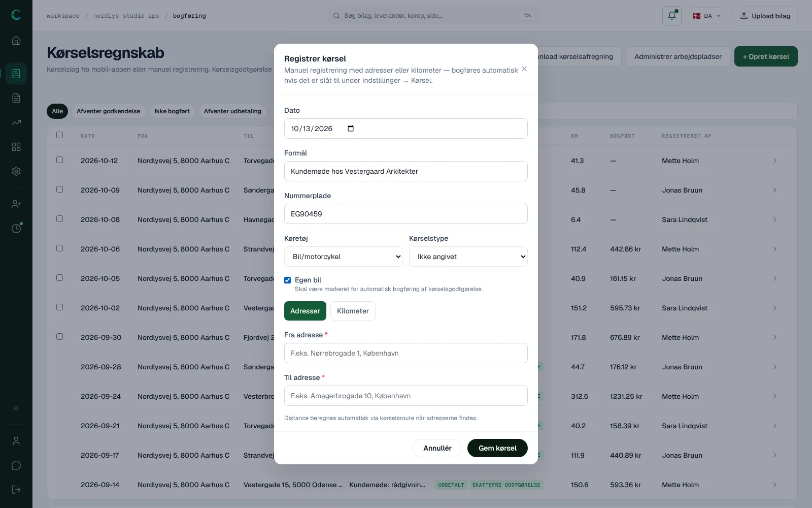Image resolution: width=812 pixels, height=508 pixels.
Task: Click Gem kørsel button
Action: [x=497, y=448]
